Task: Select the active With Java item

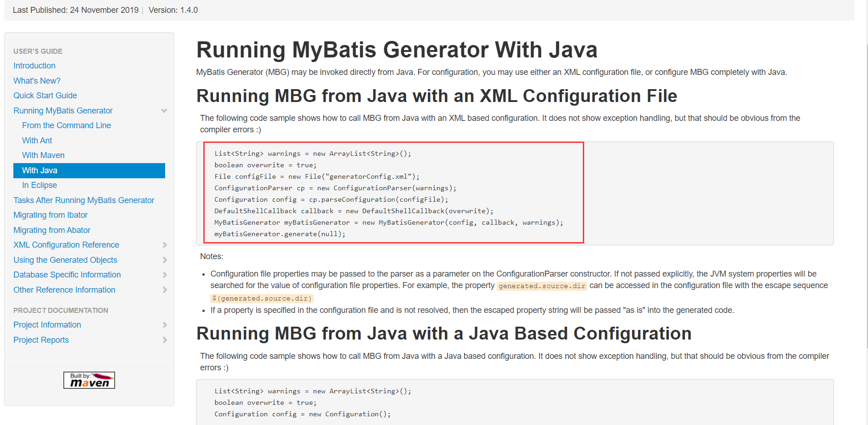Action: click(x=89, y=170)
